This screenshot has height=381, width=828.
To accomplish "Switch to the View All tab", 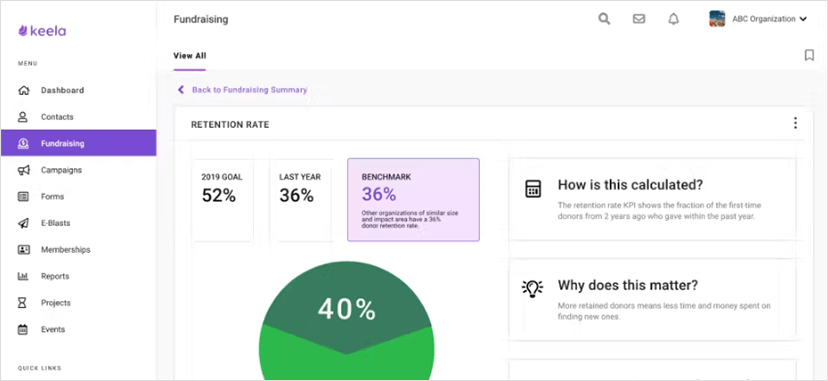I will (190, 56).
